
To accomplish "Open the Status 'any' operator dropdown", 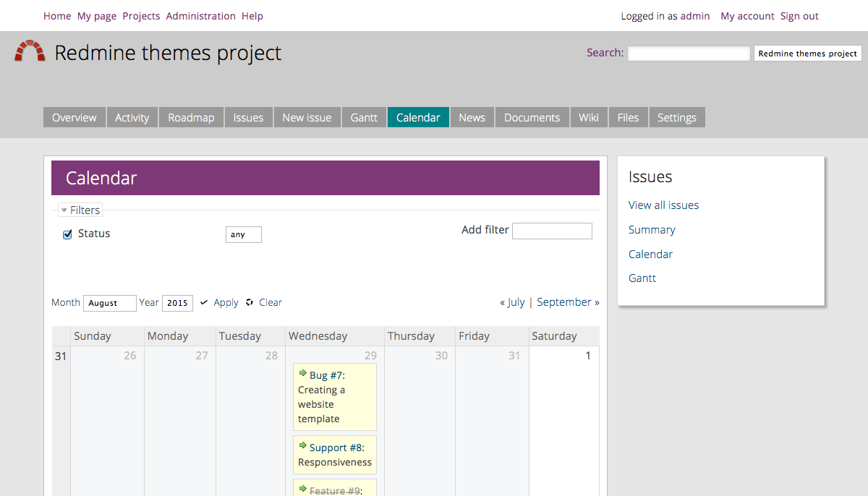I will point(244,234).
